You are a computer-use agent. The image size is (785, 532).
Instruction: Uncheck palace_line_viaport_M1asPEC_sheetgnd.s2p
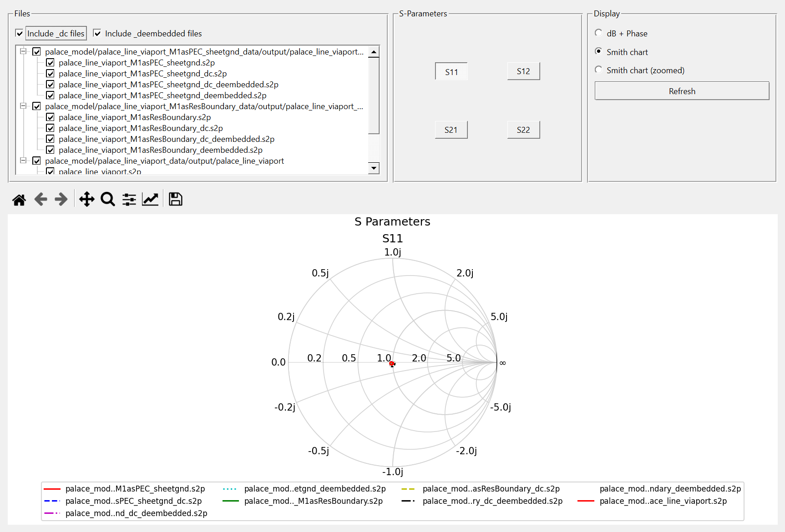tap(51, 63)
